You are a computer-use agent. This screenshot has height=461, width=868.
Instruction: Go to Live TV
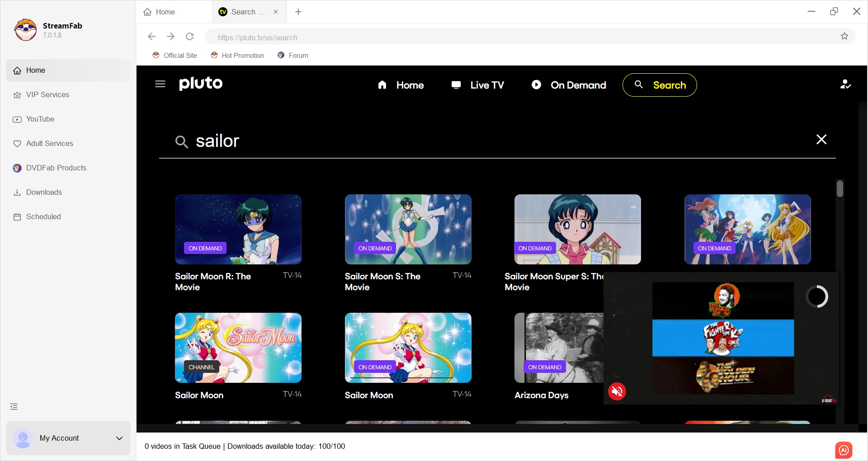coord(477,85)
